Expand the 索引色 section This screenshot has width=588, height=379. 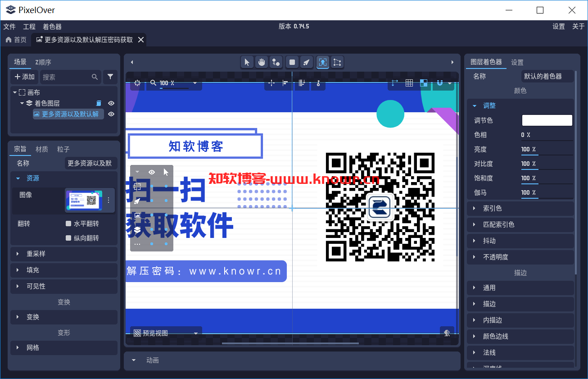[x=520, y=208]
